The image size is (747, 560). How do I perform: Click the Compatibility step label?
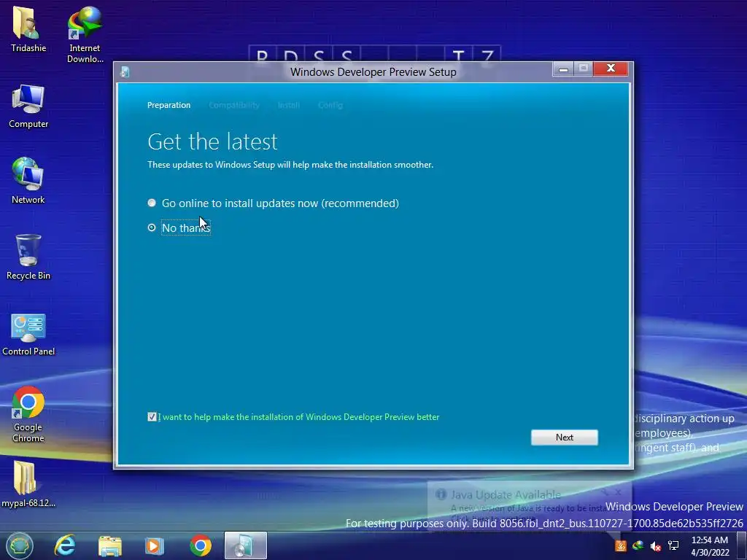pyautogui.click(x=234, y=105)
